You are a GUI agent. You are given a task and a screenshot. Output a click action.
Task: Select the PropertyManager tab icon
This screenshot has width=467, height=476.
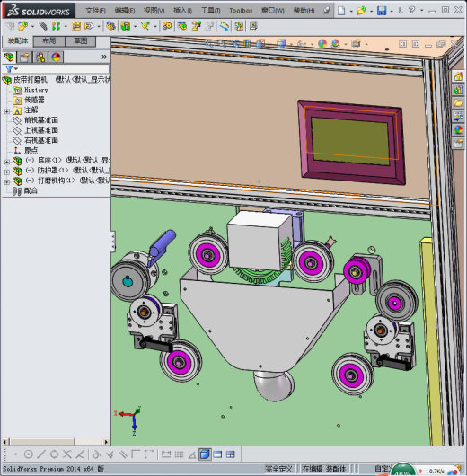(x=24, y=57)
